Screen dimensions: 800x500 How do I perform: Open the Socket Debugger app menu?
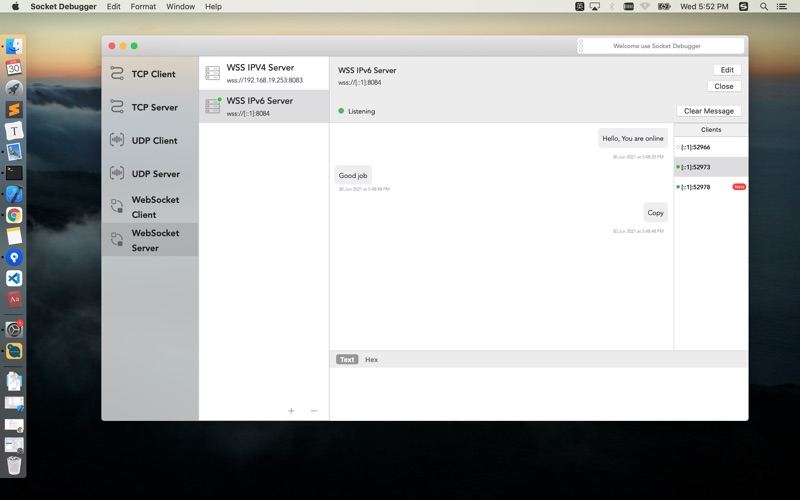(x=63, y=7)
